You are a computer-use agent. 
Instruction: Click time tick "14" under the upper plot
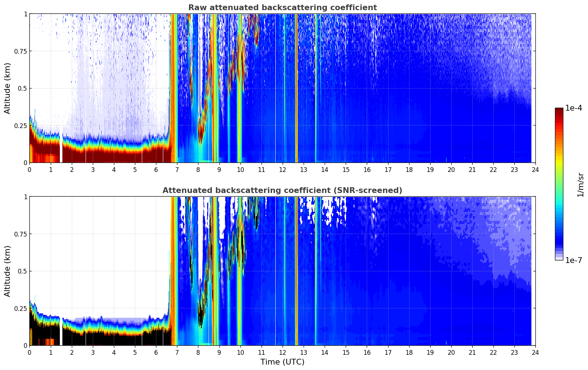pyautogui.click(x=325, y=169)
